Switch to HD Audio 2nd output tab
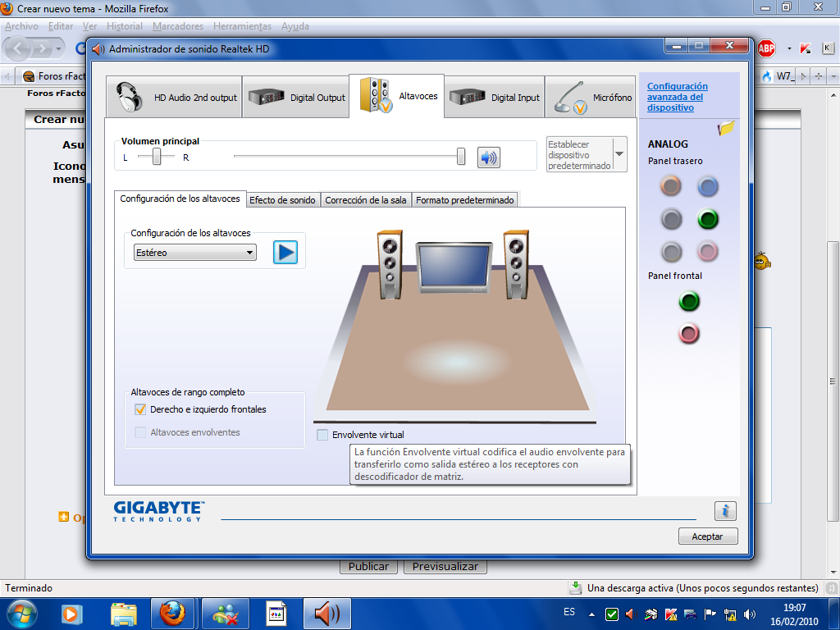The height and width of the screenshot is (630, 840). click(x=175, y=97)
